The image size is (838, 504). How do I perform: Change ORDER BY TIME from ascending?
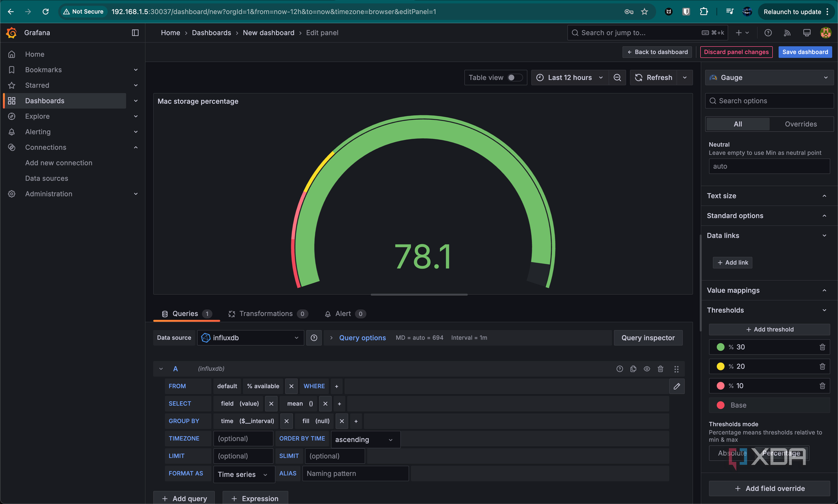pos(364,440)
